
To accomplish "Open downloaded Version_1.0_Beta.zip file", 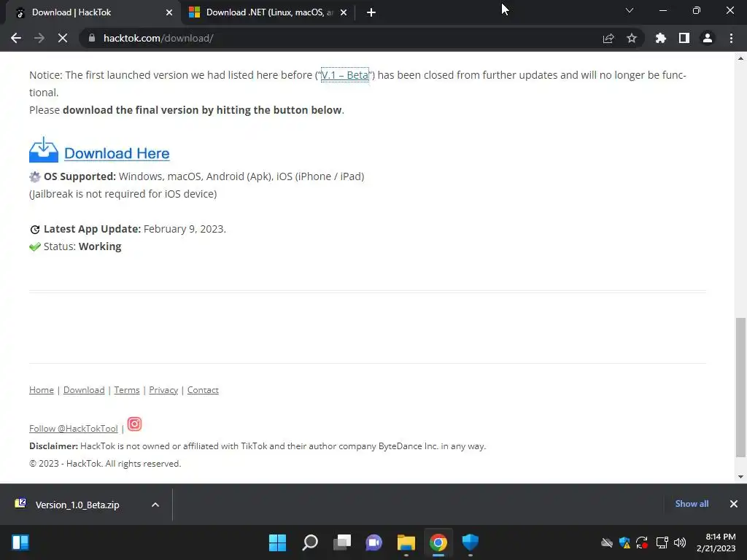I will [76, 505].
